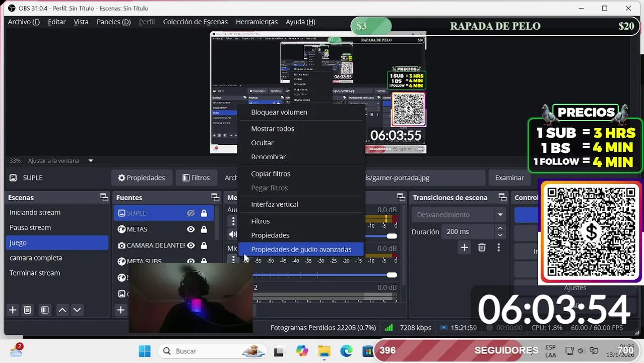Click the Propiedades button in source toolbar
This screenshot has width=644, height=363.
(x=142, y=177)
